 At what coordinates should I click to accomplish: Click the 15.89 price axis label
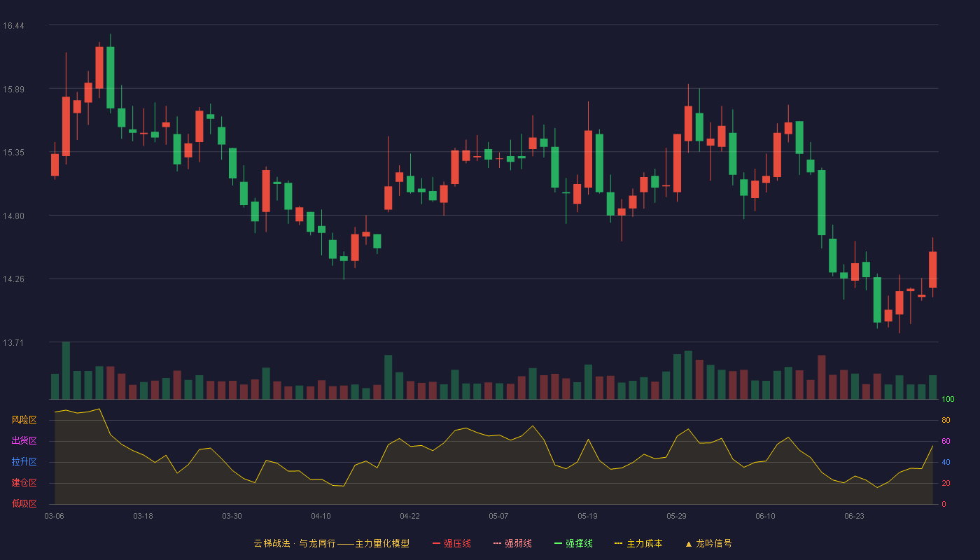(x=13, y=90)
